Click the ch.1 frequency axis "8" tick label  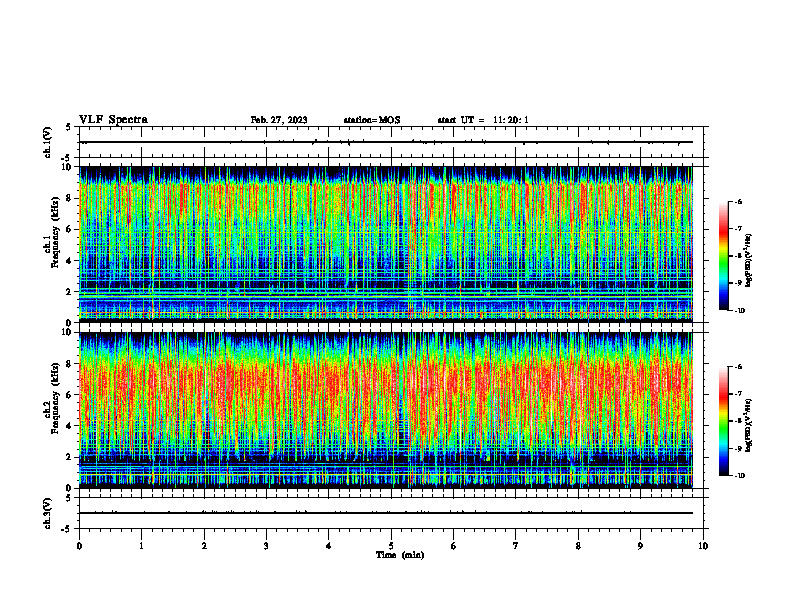click(x=70, y=198)
